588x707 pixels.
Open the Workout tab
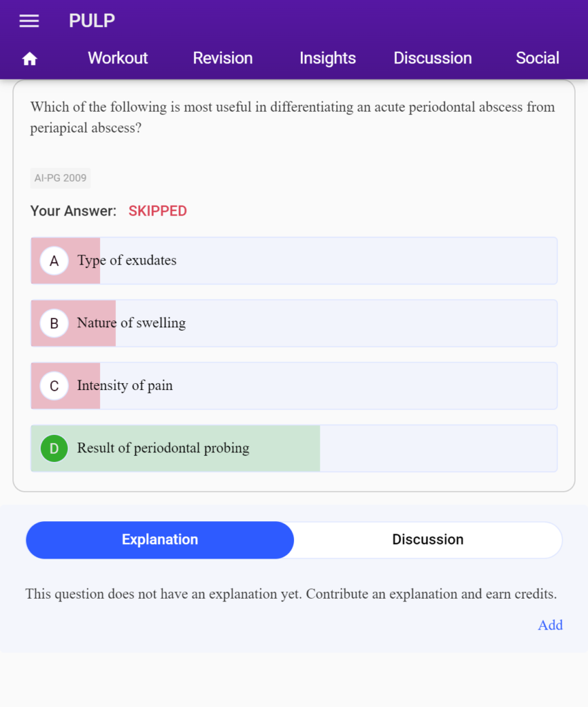[x=117, y=58]
